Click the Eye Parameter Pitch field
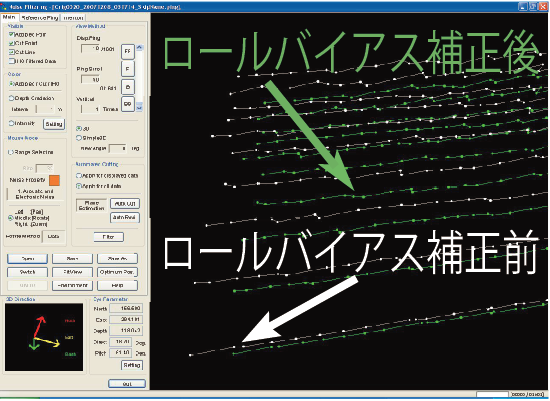Image resolution: width=550 pixels, height=401 pixels. [x=121, y=353]
